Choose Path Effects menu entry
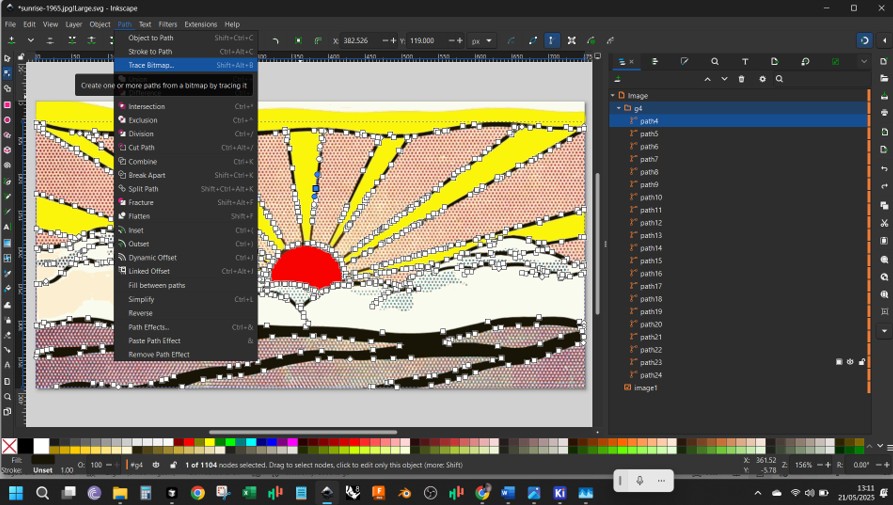The height and width of the screenshot is (505, 893). click(186, 327)
